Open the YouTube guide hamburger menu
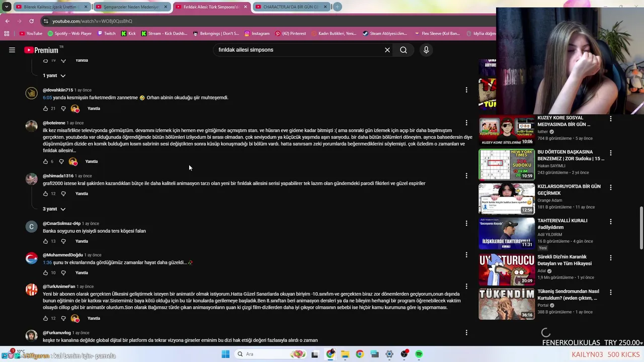Viewport: 644px width, 362px height. 12,50
